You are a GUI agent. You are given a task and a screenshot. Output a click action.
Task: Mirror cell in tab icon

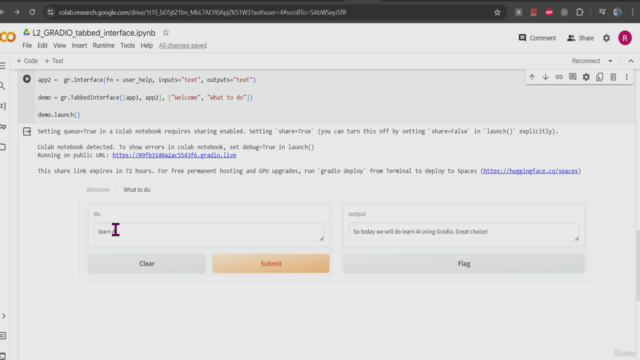click(x=600, y=77)
